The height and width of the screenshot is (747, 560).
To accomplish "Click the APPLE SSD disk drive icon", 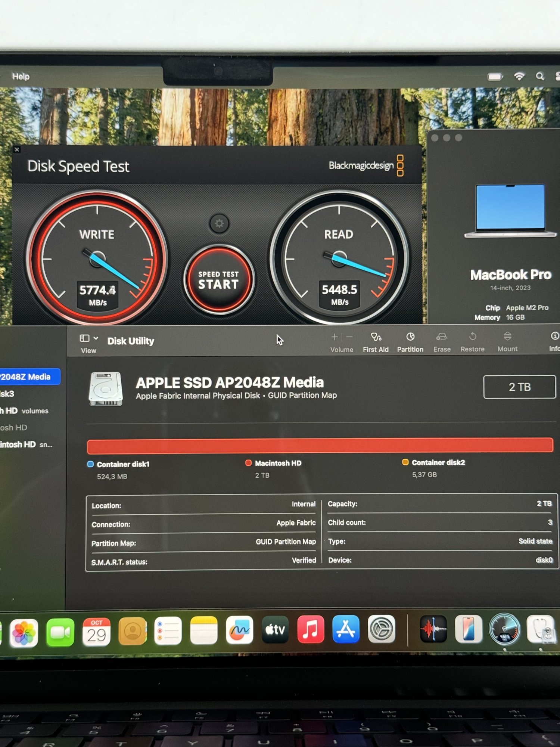I will click(x=106, y=389).
